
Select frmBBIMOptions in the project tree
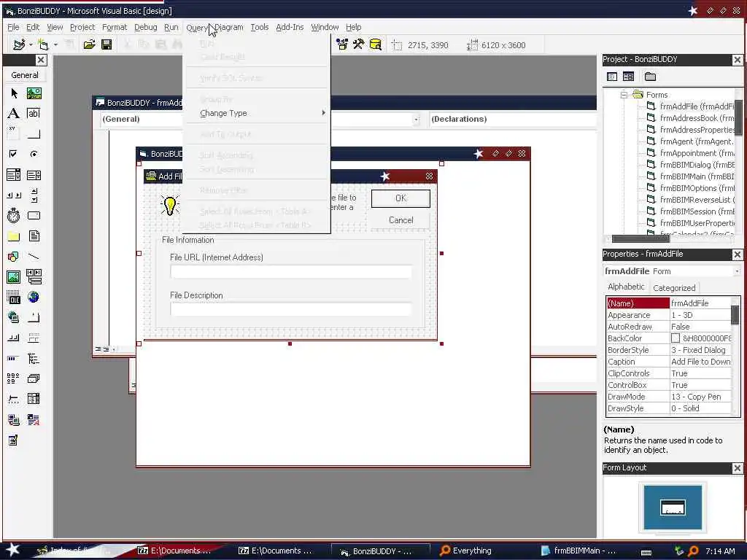(690, 188)
